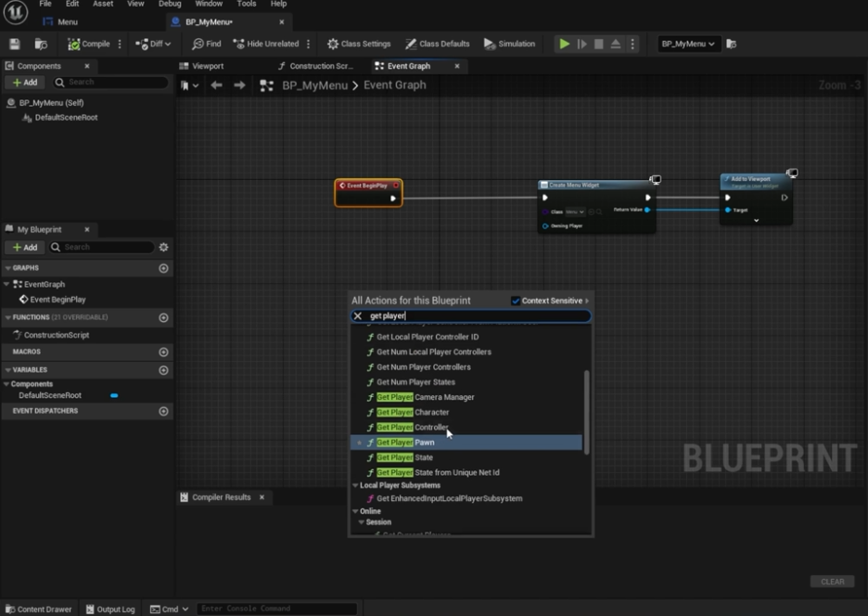868x616 pixels.
Task: Click BP_MyMenu in the graph breadcrumb
Action: (x=314, y=85)
